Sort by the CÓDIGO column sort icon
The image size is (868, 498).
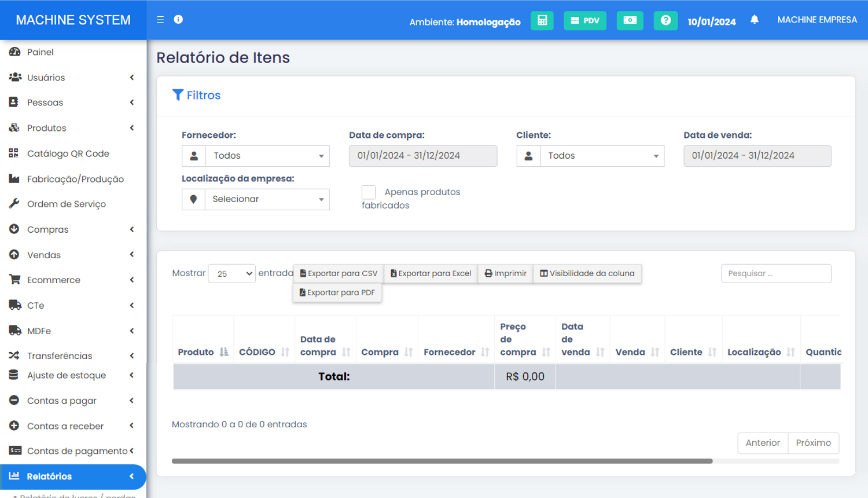[285, 352]
